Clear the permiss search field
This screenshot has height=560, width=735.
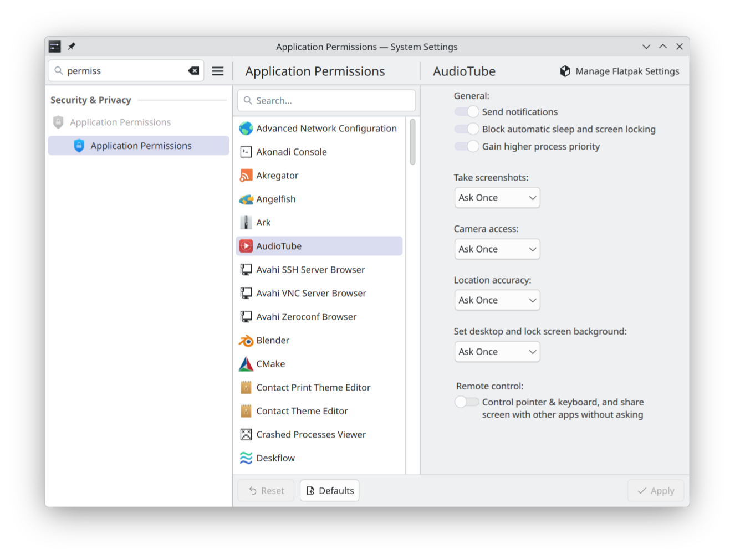193,70
